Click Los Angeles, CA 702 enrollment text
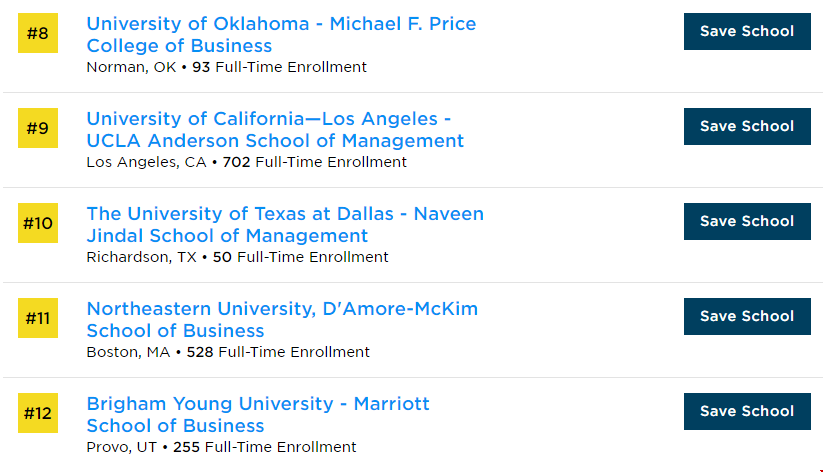Screen dimensions: 823x472 (x=247, y=162)
